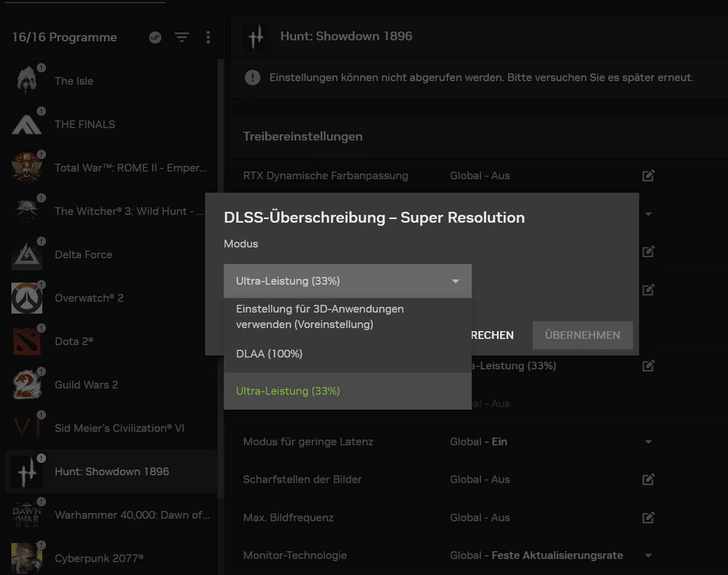Click THE FINALS game icon
This screenshot has width=728, height=575.
pos(27,125)
